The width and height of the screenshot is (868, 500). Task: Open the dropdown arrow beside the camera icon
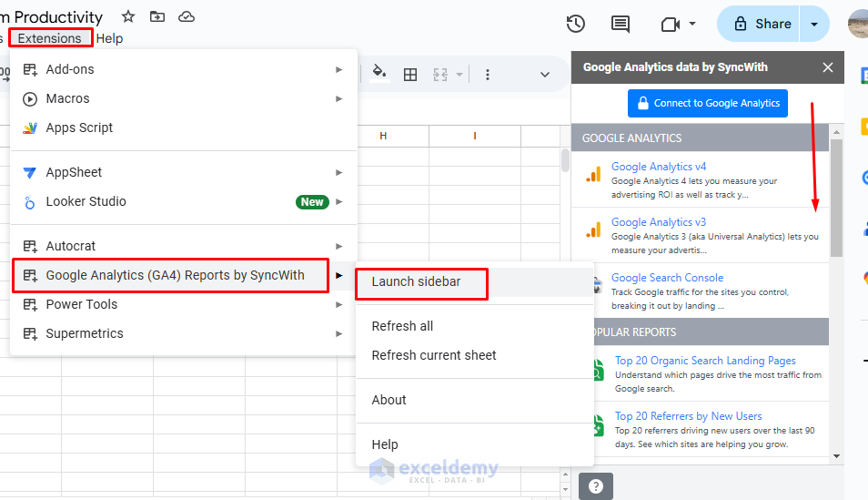click(x=692, y=24)
